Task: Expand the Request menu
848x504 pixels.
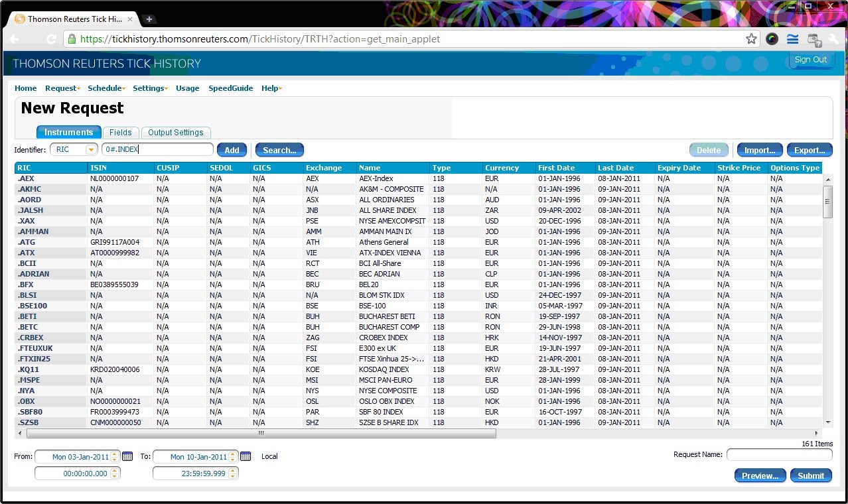Action: pos(62,88)
